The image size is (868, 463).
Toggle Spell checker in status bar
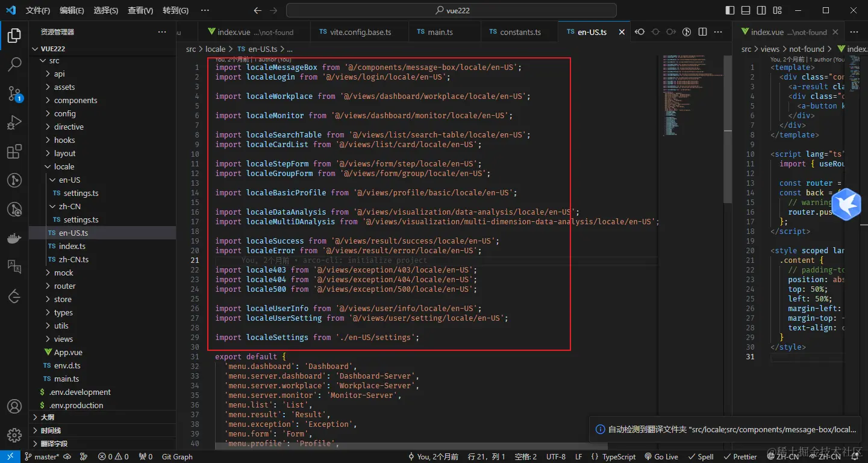pyautogui.click(x=701, y=456)
